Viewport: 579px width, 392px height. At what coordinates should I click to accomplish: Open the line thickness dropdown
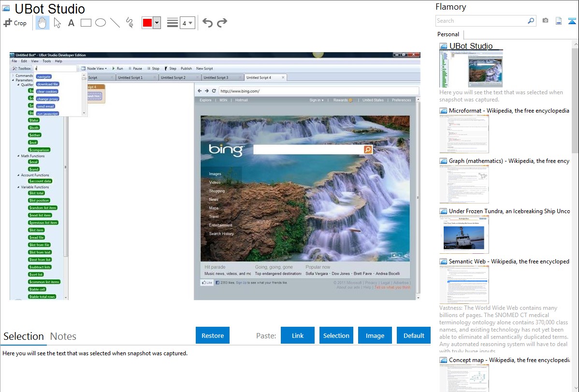(x=187, y=23)
